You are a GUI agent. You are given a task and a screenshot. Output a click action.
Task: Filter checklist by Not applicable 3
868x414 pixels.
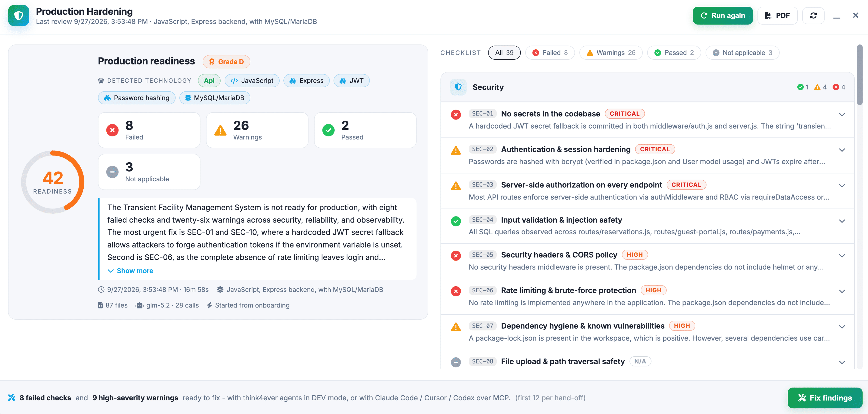tap(742, 53)
